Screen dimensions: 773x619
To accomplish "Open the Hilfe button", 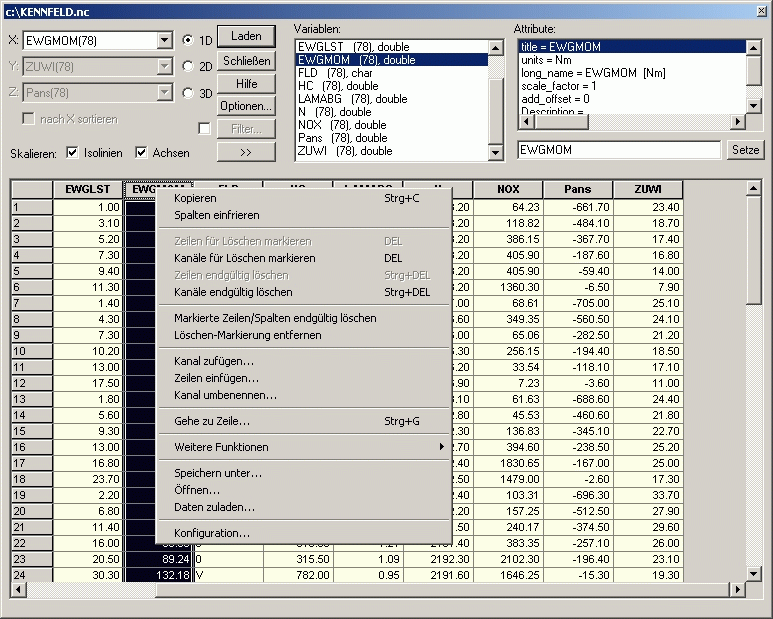I will pos(246,84).
